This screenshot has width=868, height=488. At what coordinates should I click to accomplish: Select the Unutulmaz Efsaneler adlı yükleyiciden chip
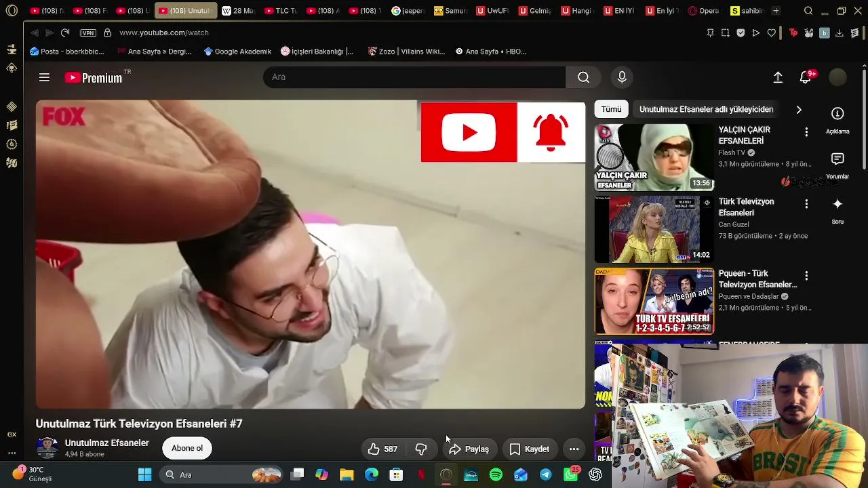(x=706, y=109)
